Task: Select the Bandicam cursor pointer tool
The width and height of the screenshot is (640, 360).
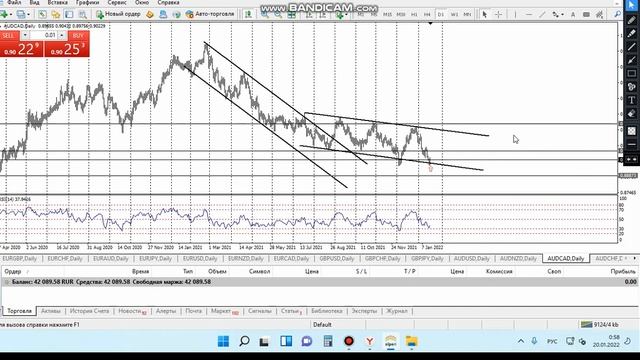Action: coord(631,5)
